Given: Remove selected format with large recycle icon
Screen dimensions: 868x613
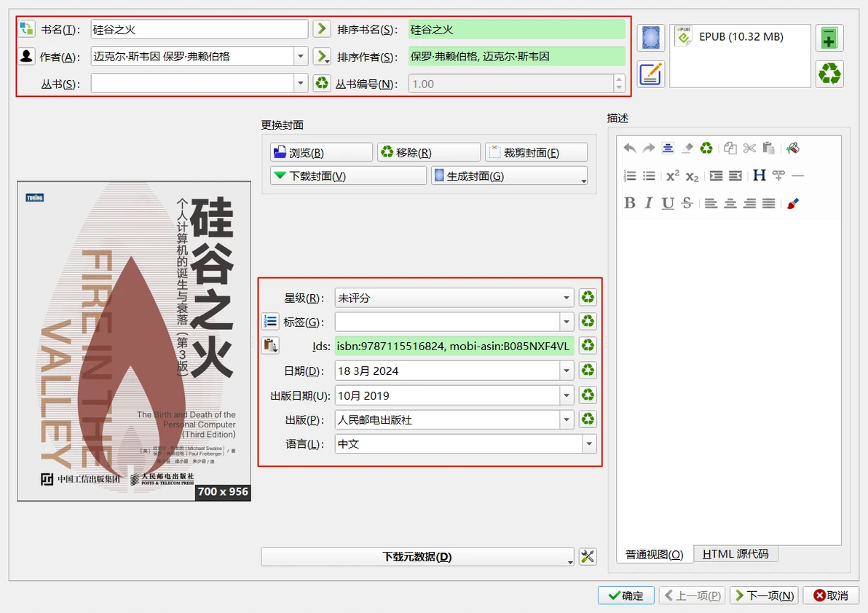Looking at the screenshot, I should (x=829, y=74).
